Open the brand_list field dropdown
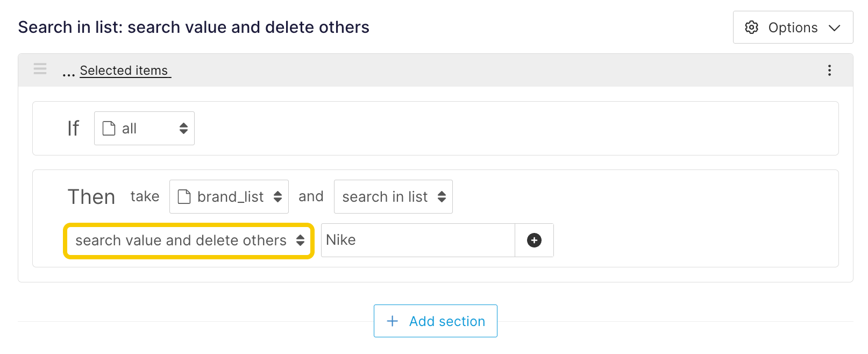This screenshot has width=868, height=354. click(229, 197)
